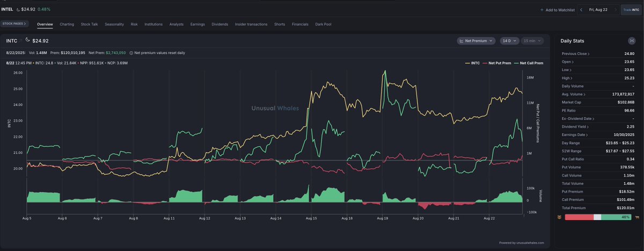Open the Institutions tab
The height and width of the screenshot is (251, 644).
click(x=153, y=24)
